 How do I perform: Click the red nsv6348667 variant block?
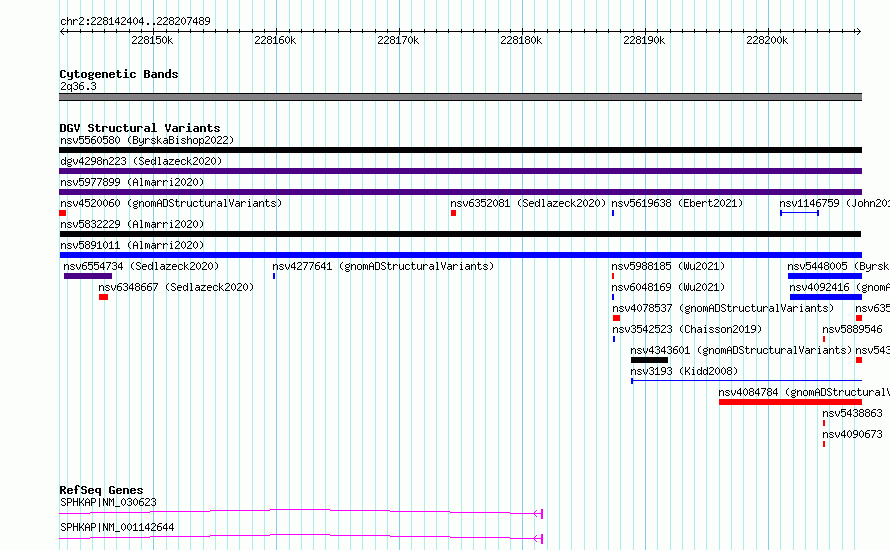pos(103,297)
